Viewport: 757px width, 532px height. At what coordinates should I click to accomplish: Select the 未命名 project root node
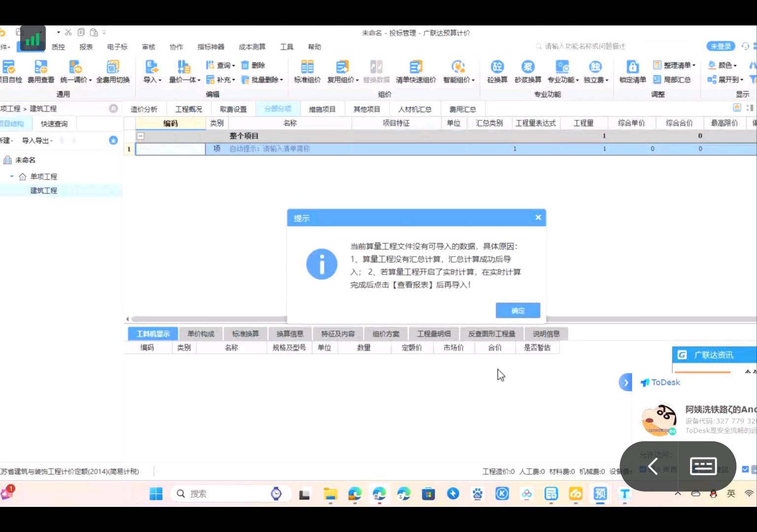[x=25, y=160]
